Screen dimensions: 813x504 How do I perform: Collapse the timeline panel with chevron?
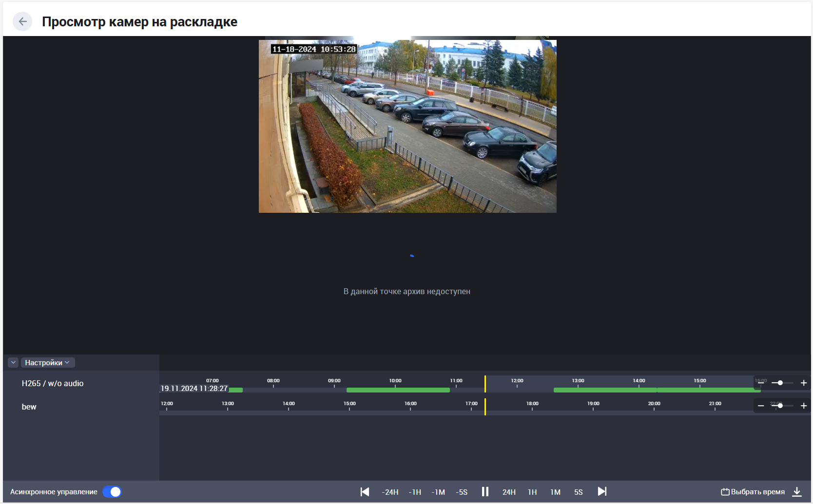pyautogui.click(x=13, y=363)
